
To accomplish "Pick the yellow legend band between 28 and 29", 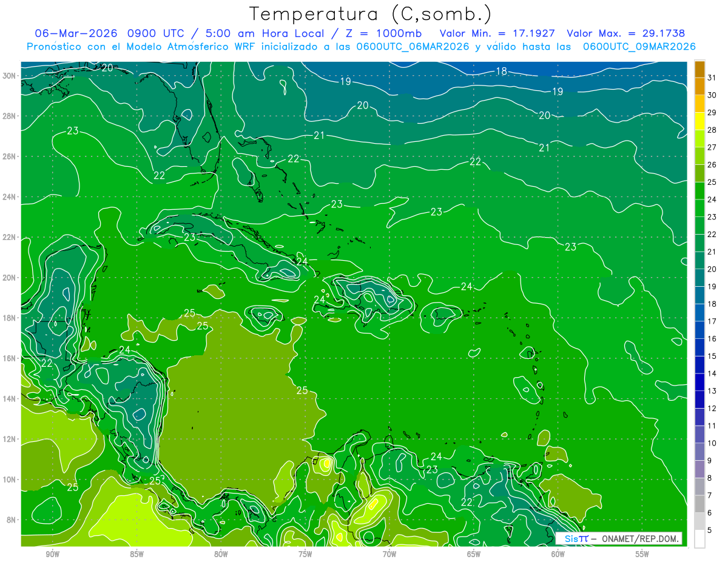I will pos(699,121).
